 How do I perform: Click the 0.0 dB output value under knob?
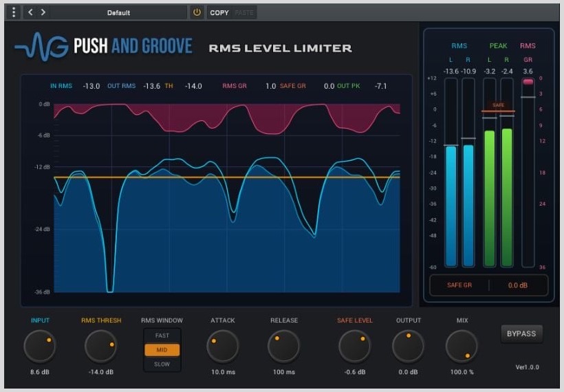pyautogui.click(x=408, y=372)
